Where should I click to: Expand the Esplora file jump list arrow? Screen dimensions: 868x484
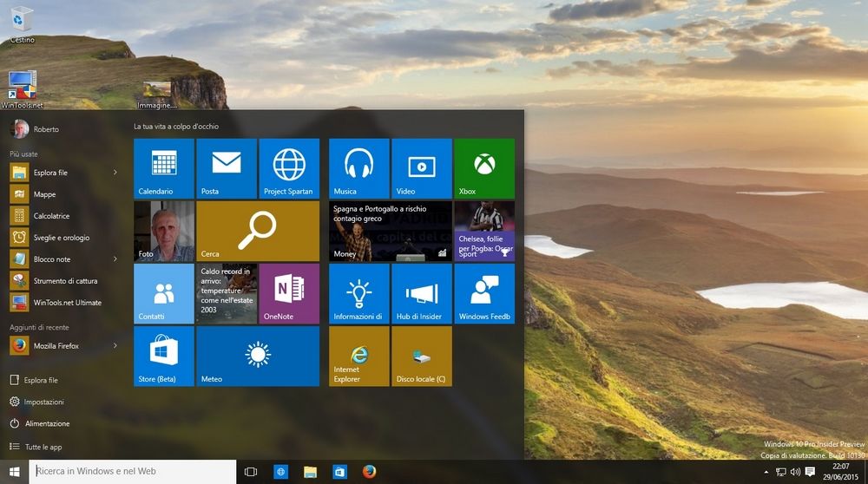point(115,173)
